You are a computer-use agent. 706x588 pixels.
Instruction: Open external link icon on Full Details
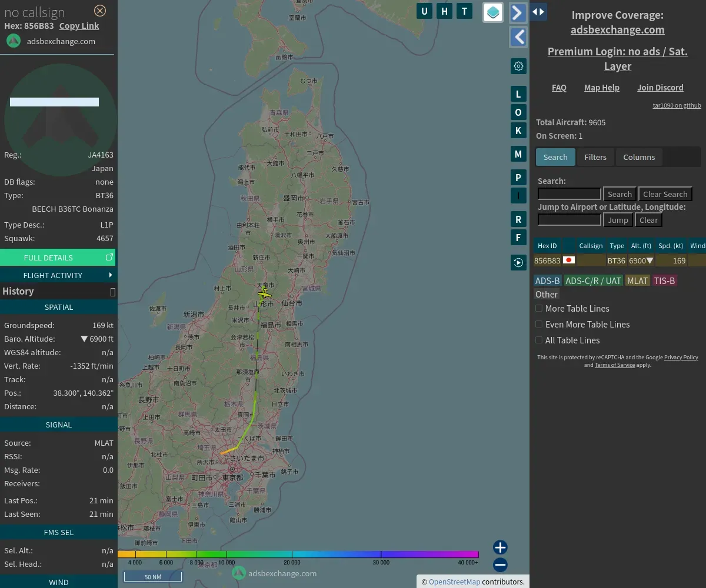109,258
